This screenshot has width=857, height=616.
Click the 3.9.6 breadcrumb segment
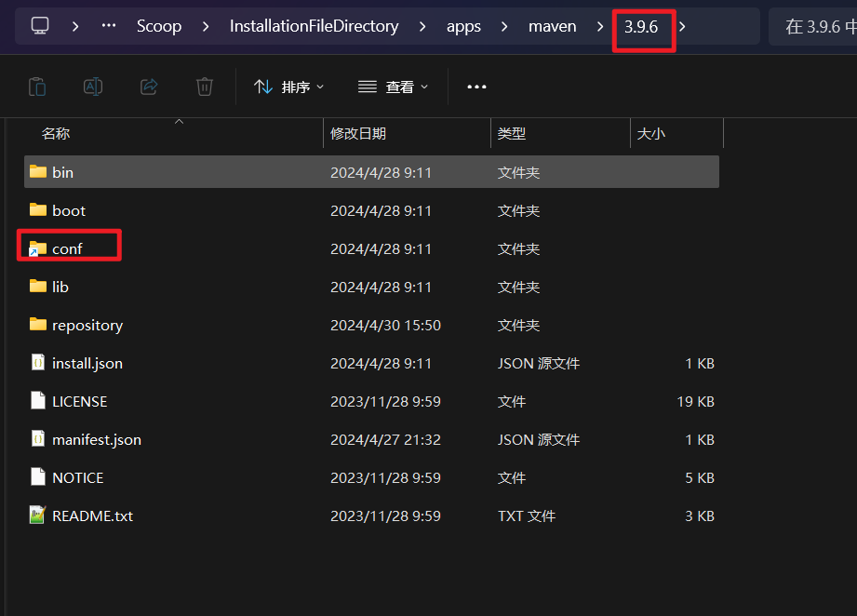tap(641, 26)
